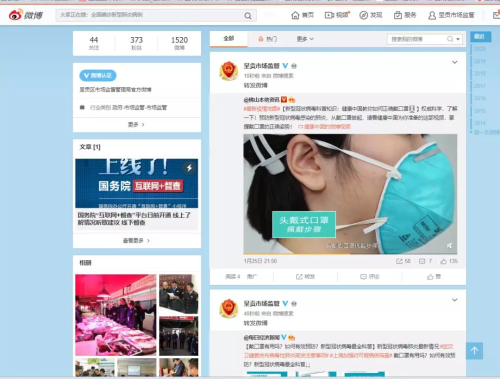The image size is (500, 379).
Task: Click the magnifier icon in top search bar
Action: click(248, 16)
